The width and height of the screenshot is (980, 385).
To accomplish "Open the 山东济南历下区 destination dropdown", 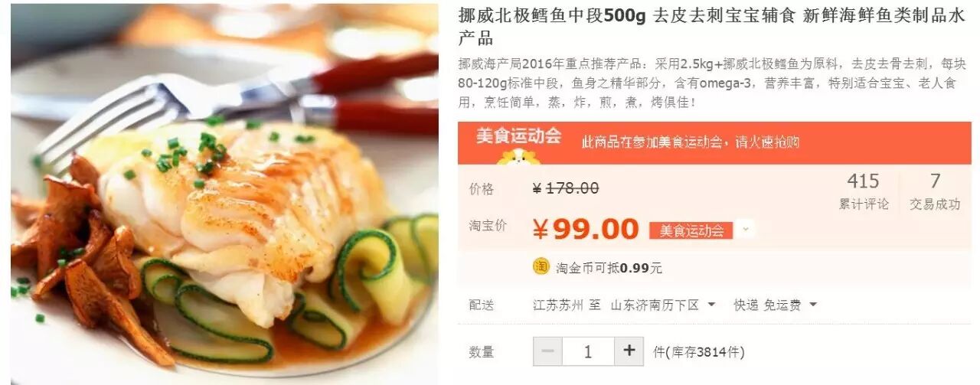I will pos(663,305).
